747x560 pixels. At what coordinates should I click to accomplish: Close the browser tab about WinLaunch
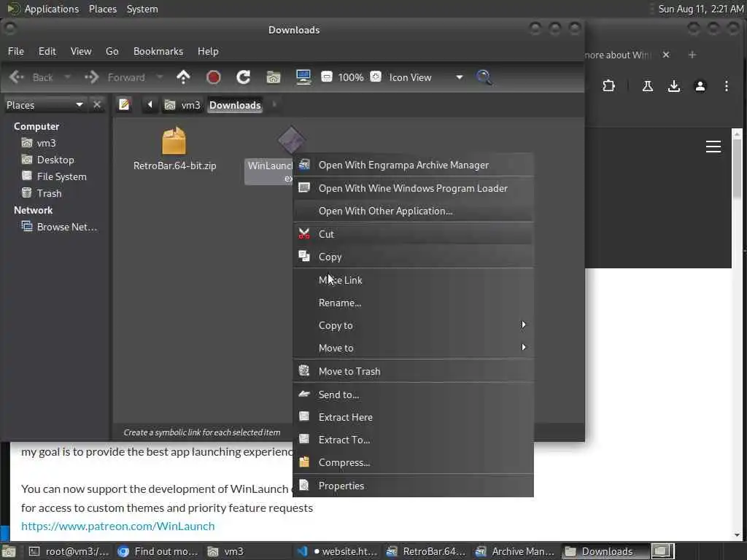coord(666,55)
